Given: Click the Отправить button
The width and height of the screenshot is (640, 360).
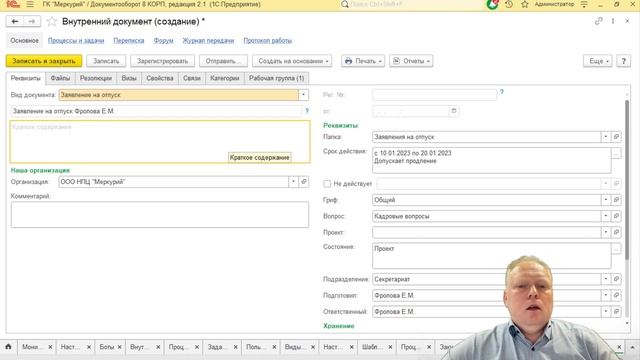Looking at the screenshot, I should pos(223,61).
